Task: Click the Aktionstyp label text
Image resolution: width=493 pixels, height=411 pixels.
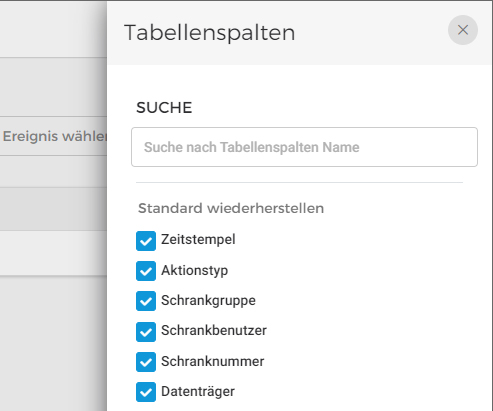Action: pyautogui.click(x=195, y=270)
